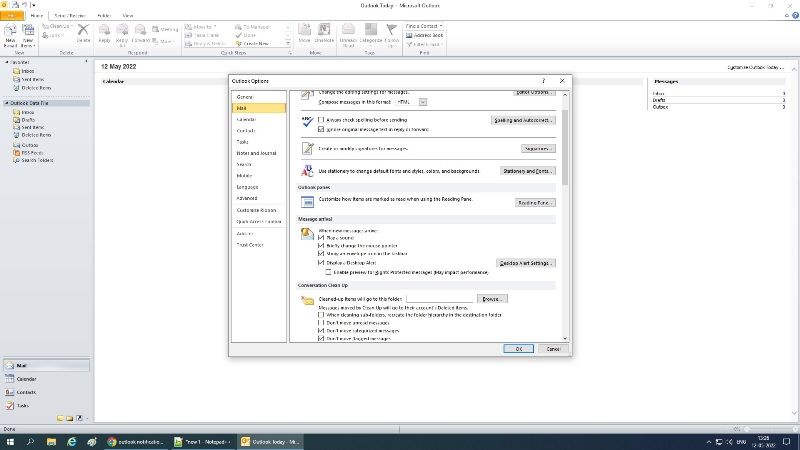Viewport: 800px width, 450px height.
Task: Open Windows Start menu
Action: [x=10, y=442]
